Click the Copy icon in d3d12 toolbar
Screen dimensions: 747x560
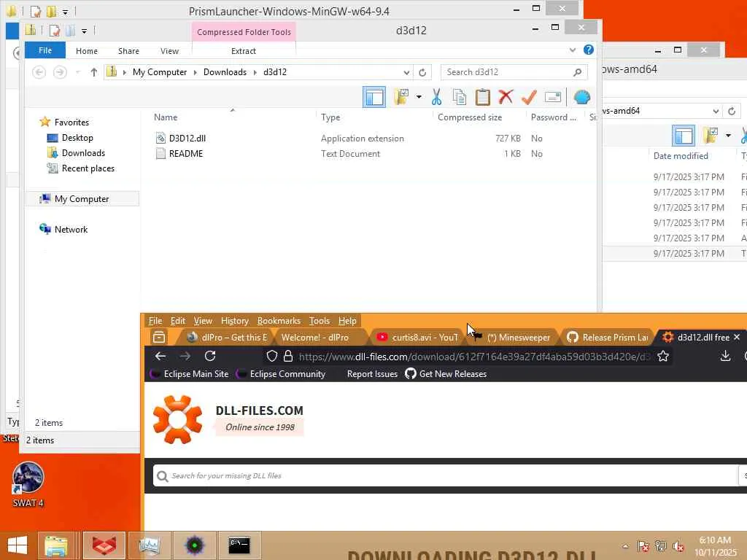[x=460, y=97]
